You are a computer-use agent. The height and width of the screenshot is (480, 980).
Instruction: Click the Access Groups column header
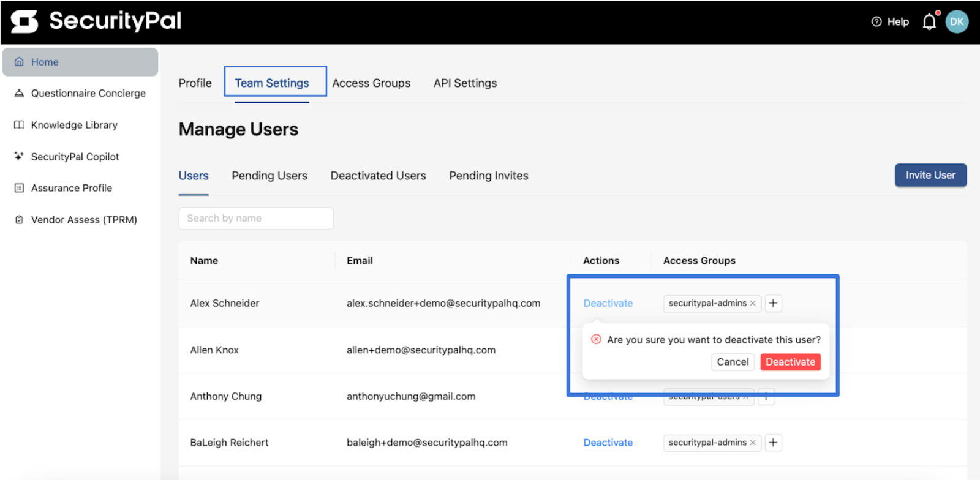pos(699,261)
